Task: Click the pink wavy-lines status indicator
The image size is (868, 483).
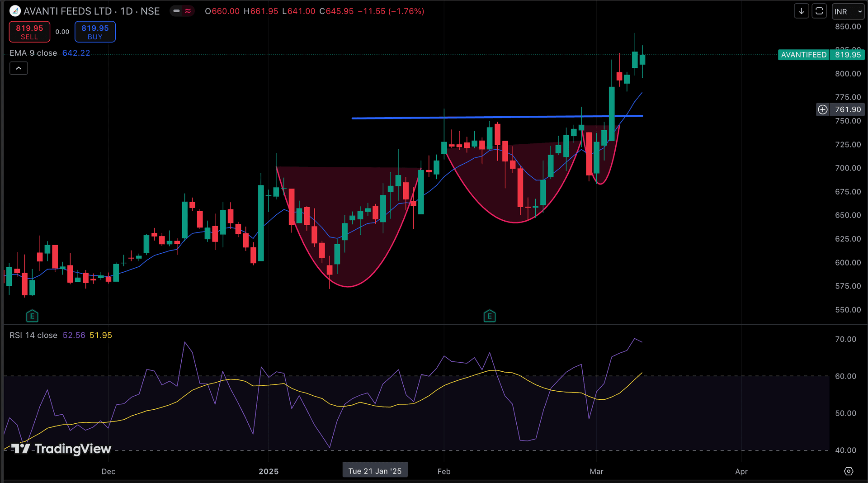Action: point(188,11)
